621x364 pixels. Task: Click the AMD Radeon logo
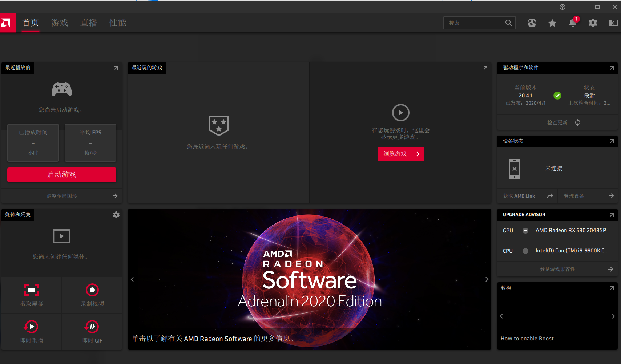click(8, 23)
